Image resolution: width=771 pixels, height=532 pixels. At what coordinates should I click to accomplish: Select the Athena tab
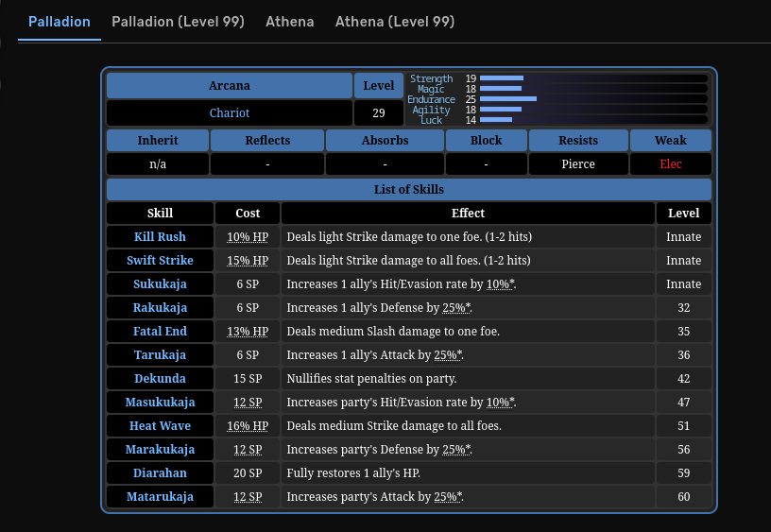click(290, 22)
